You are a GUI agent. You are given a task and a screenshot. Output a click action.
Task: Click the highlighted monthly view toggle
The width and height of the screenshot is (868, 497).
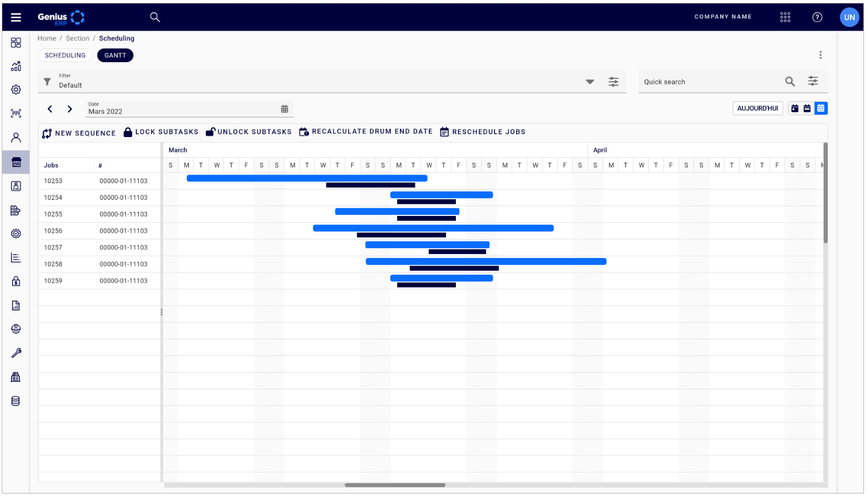[821, 108]
